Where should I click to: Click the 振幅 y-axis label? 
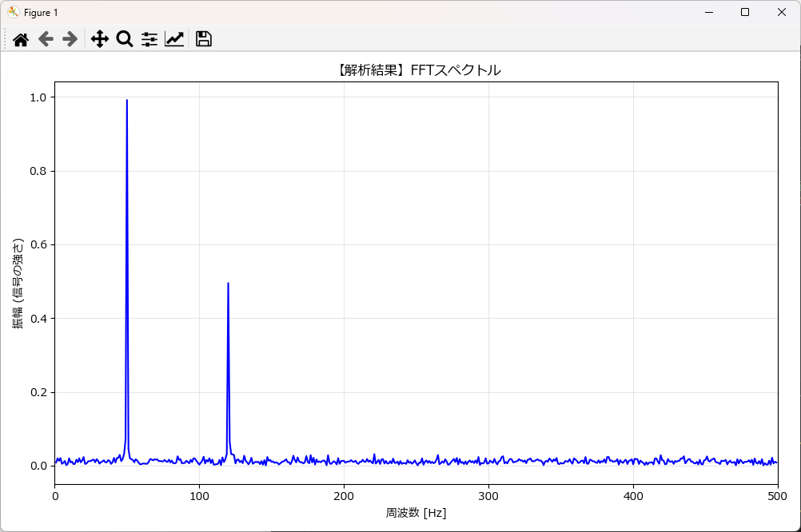coord(18,284)
